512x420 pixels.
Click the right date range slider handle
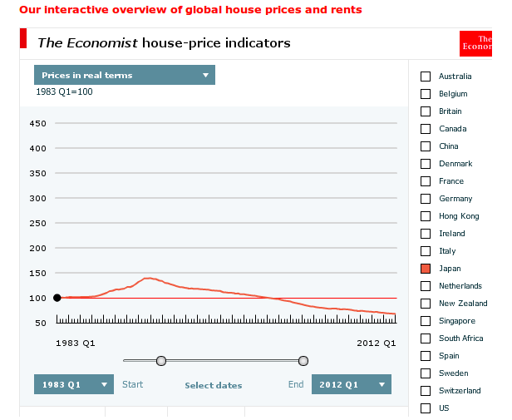coord(303,360)
